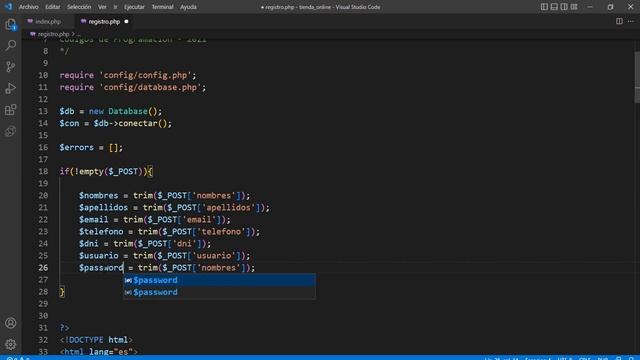The width and height of the screenshot is (640, 360).
Task: Open the Editar menu
Action: click(53, 7)
